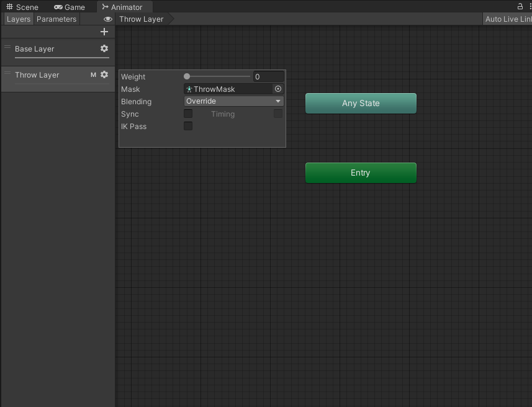Image resolution: width=532 pixels, height=407 pixels.
Task: Click the Sync label
Action: tap(130, 114)
